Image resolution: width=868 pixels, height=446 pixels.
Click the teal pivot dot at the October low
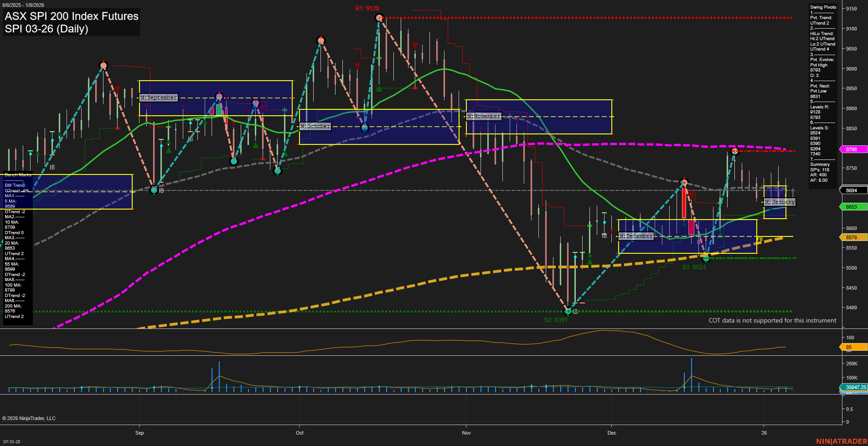(364, 128)
